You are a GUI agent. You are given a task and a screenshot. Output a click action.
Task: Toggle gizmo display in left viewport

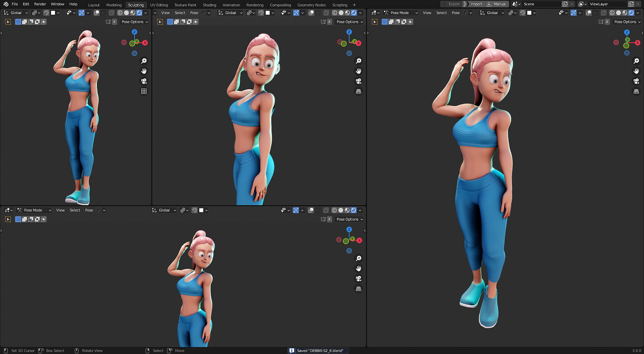point(81,13)
